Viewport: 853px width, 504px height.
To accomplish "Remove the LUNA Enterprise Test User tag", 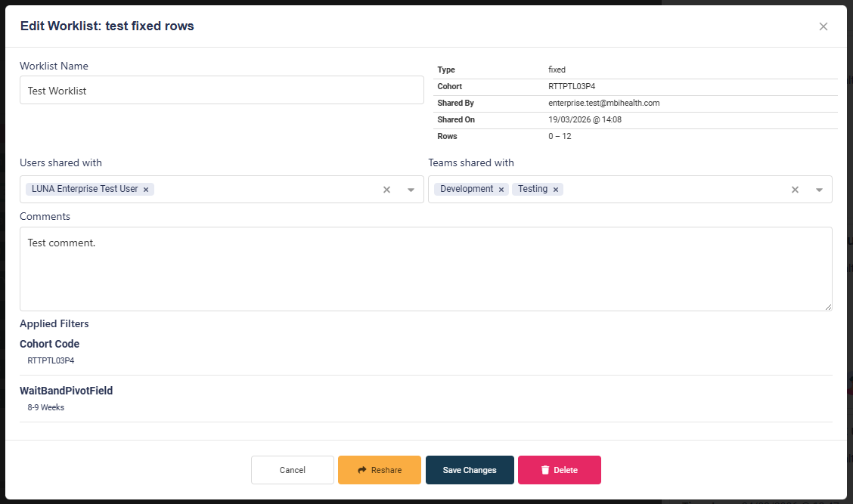I will pos(146,189).
